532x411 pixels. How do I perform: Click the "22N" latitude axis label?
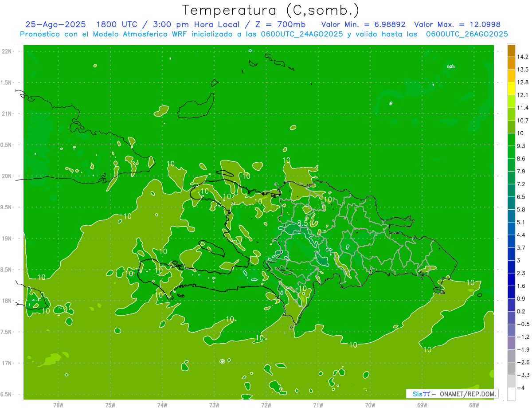click(6, 51)
